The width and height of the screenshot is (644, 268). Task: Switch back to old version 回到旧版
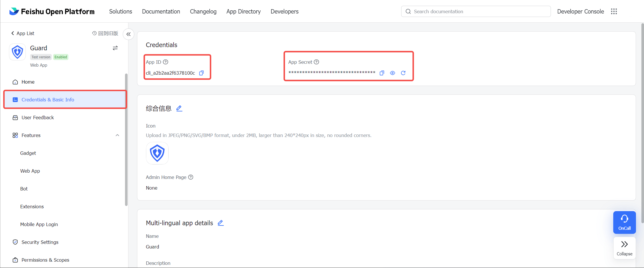105,33
